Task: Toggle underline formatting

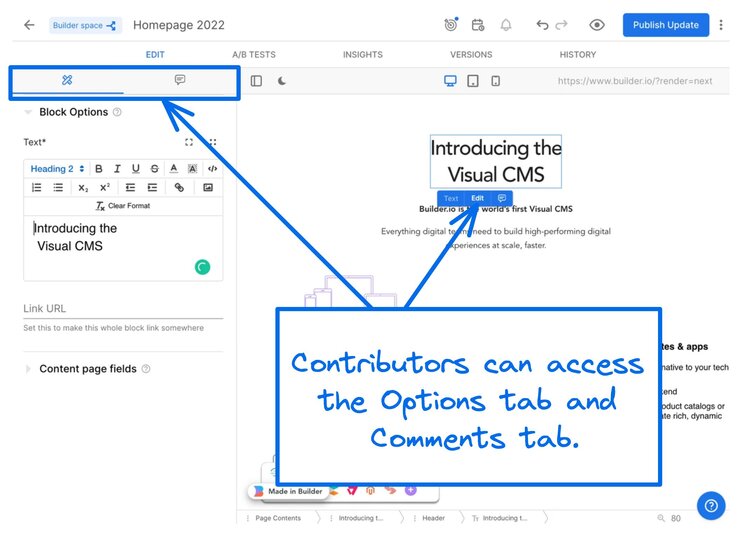Action: 136,169
